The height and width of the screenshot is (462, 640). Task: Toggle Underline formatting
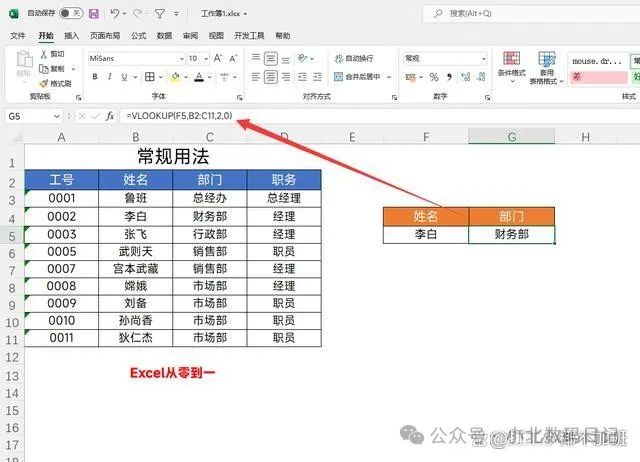tap(124, 76)
